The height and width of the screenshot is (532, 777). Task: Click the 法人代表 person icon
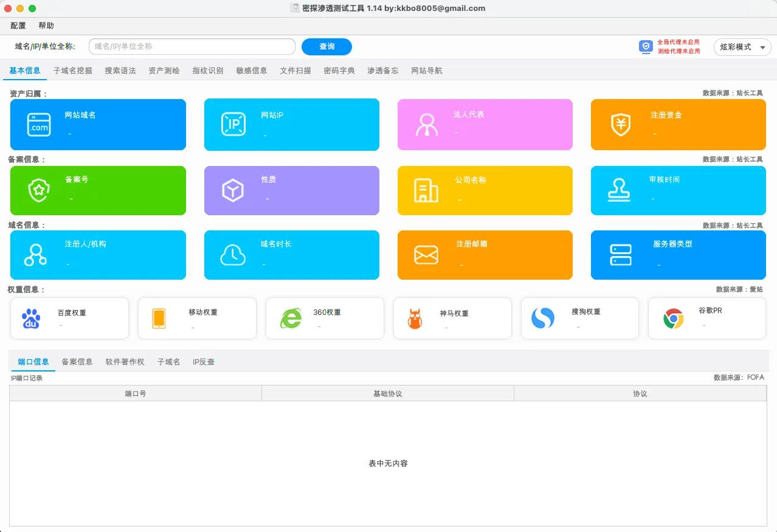[x=426, y=125]
